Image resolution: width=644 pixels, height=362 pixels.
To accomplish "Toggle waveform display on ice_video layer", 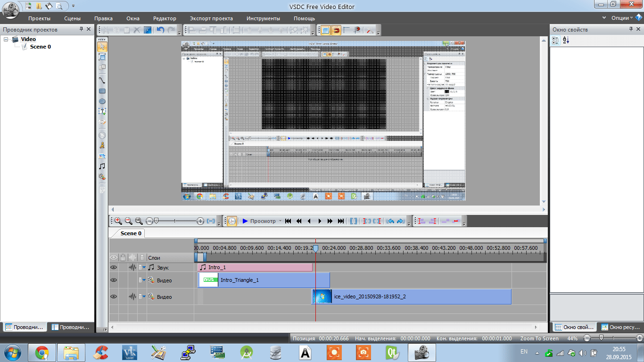I will coord(132,296).
